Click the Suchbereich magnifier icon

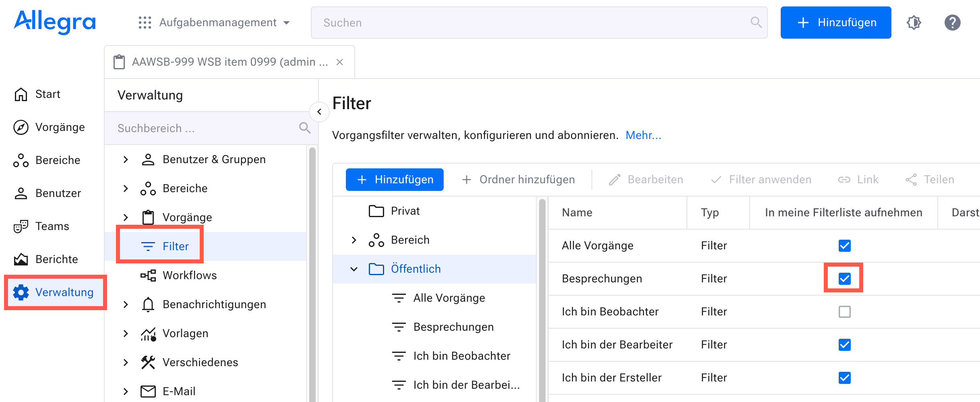click(x=305, y=128)
